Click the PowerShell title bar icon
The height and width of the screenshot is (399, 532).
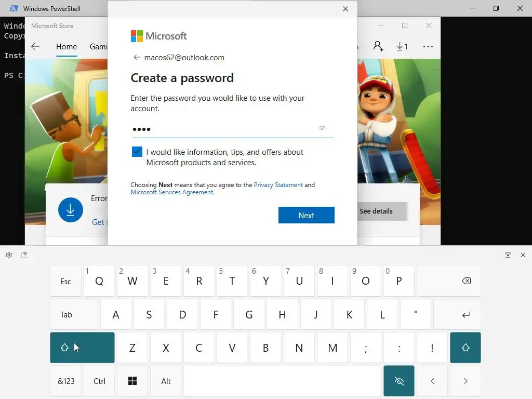(x=14, y=8)
